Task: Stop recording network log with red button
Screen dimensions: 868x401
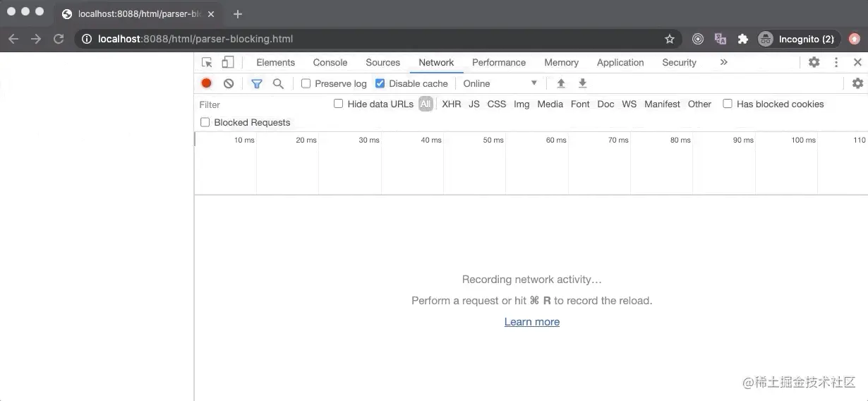Action: coord(206,83)
